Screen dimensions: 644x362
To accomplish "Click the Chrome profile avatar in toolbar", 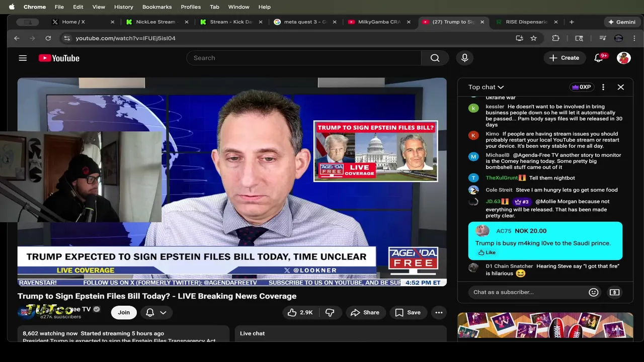I will pyautogui.click(x=619, y=38).
